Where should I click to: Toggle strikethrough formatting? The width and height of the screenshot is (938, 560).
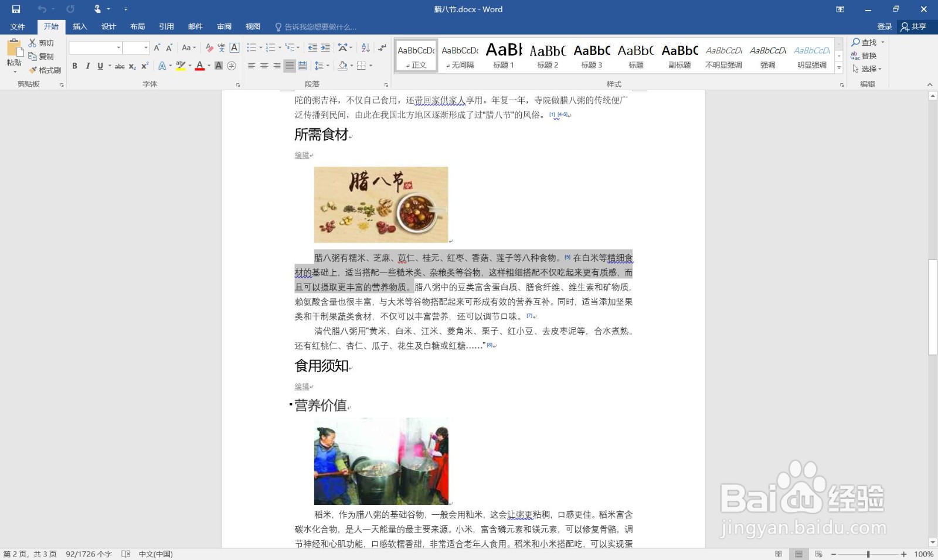tap(120, 66)
